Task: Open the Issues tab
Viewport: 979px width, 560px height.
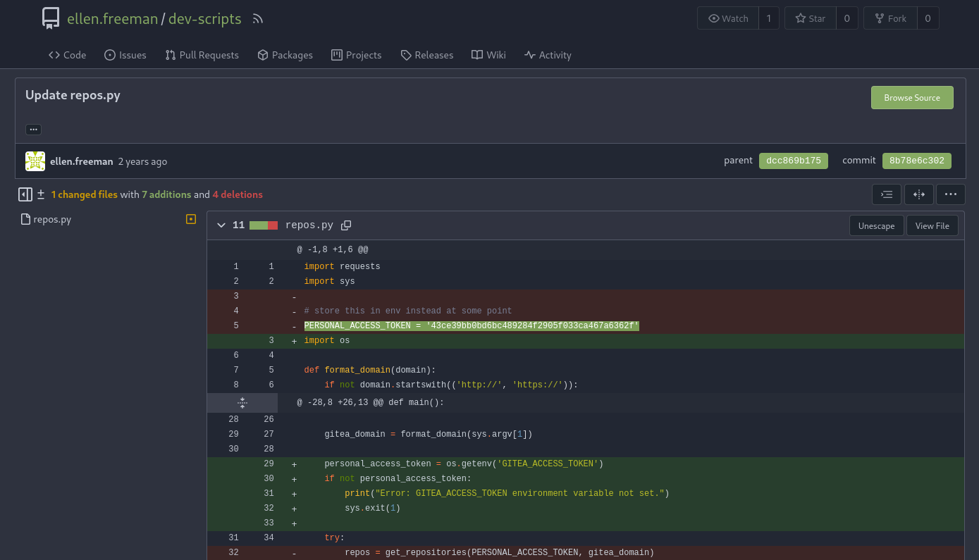Action: (x=125, y=55)
